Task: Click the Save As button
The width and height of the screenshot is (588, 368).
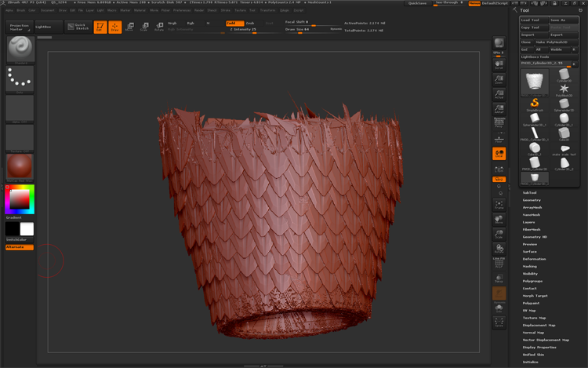Action: pyautogui.click(x=564, y=20)
